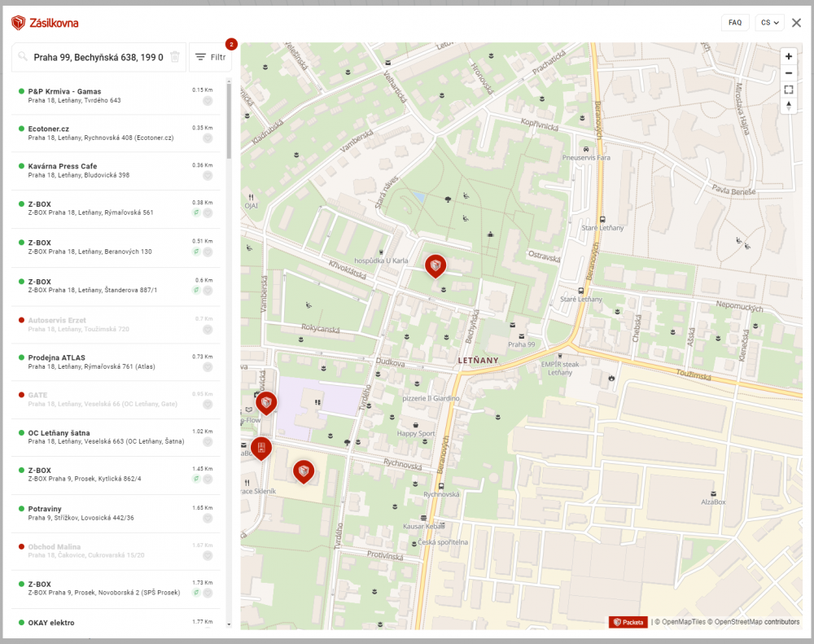Select the map pin on building below Rychnovská
Image resolution: width=814 pixels, height=644 pixels.
pyautogui.click(x=304, y=471)
